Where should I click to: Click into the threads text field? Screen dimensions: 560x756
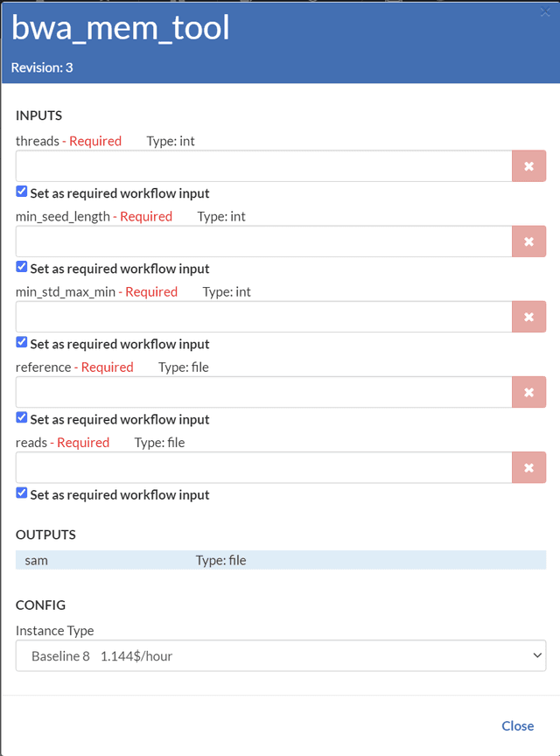(x=263, y=166)
